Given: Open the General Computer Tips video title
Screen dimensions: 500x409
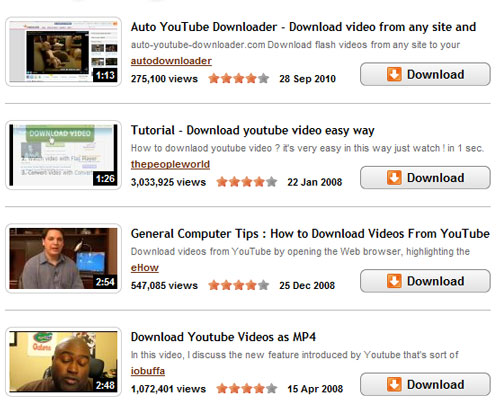Looking at the screenshot, I should [310, 234].
